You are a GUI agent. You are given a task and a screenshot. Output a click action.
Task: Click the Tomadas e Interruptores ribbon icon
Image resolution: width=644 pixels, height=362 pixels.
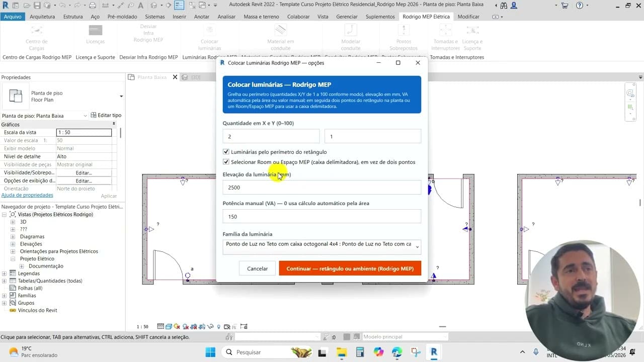tap(445, 30)
